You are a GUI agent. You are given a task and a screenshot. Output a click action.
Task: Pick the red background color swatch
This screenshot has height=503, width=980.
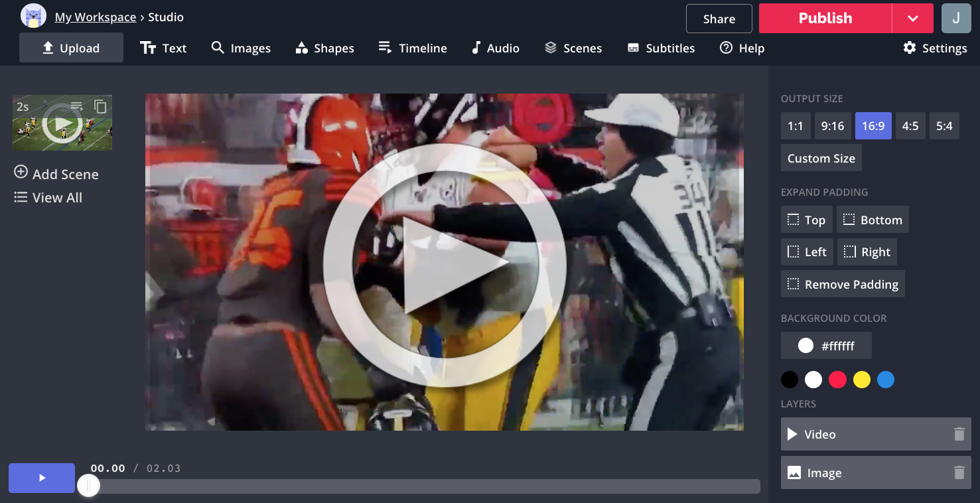click(x=837, y=380)
